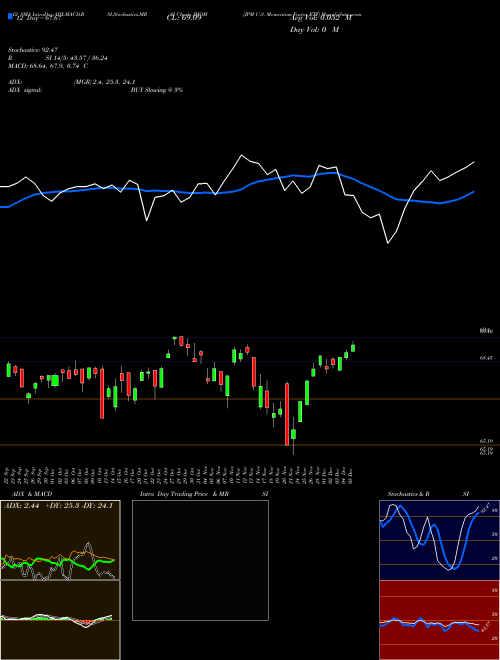The width and height of the screenshot is (500, 660).
Task: Click the last green candlestick on the chart
Action: (353, 347)
